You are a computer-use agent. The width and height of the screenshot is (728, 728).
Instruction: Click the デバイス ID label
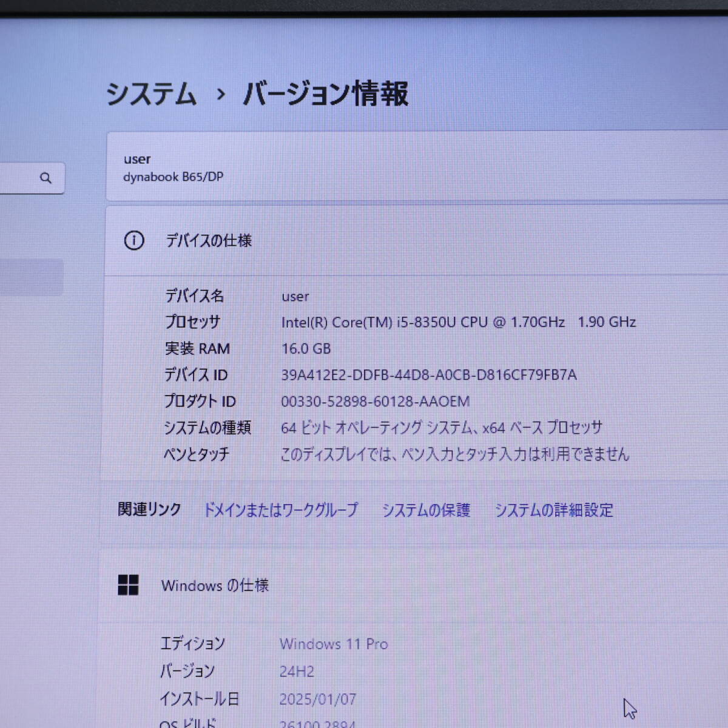[197, 375]
